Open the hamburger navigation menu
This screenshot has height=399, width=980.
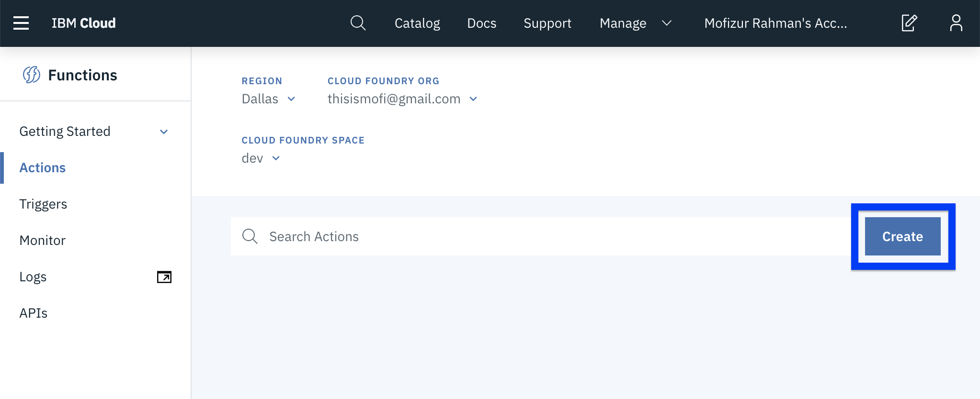tap(21, 23)
